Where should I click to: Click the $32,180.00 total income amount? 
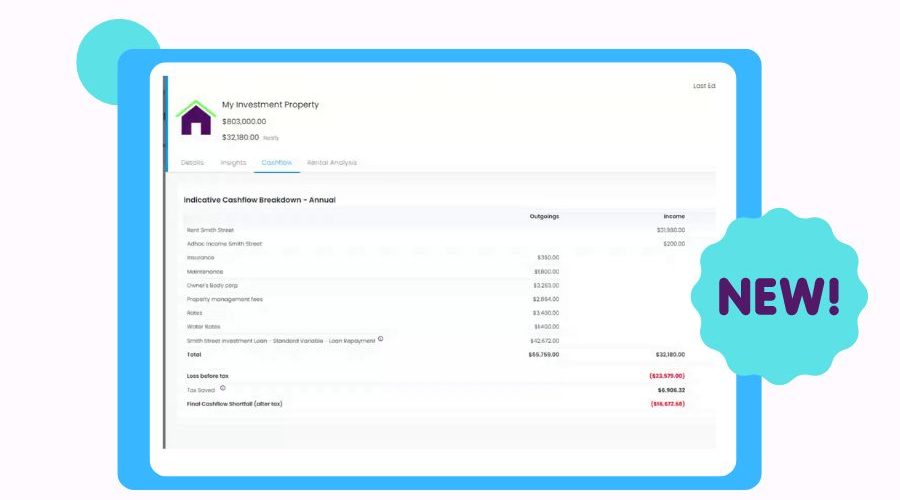[670, 355]
